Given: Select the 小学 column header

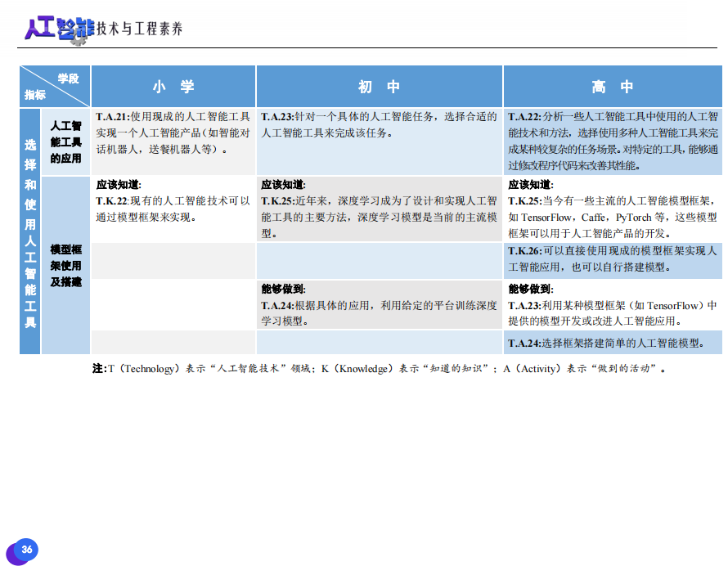Looking at the screenshot, I should (173, 87).
